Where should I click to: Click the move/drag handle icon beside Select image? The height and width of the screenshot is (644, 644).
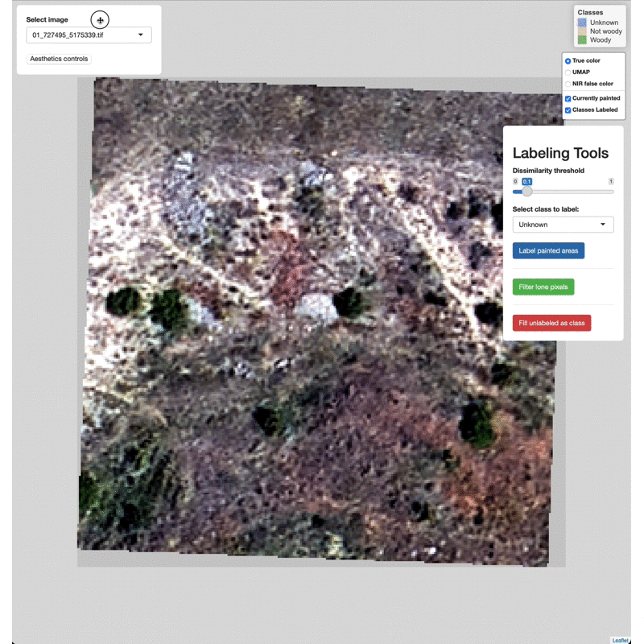[100, 20]
